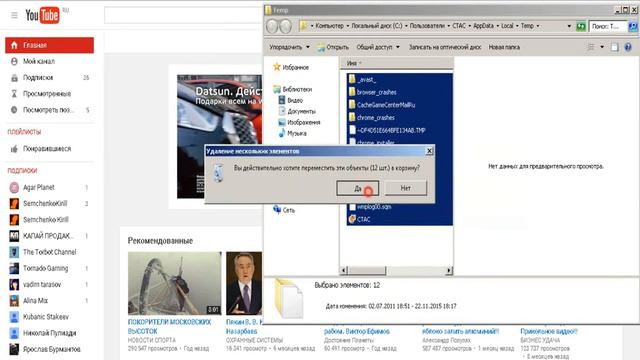The image size is (640, 360).
Task: Click AppData breadcrumb in address bar
Action: [x=483, y=26]
